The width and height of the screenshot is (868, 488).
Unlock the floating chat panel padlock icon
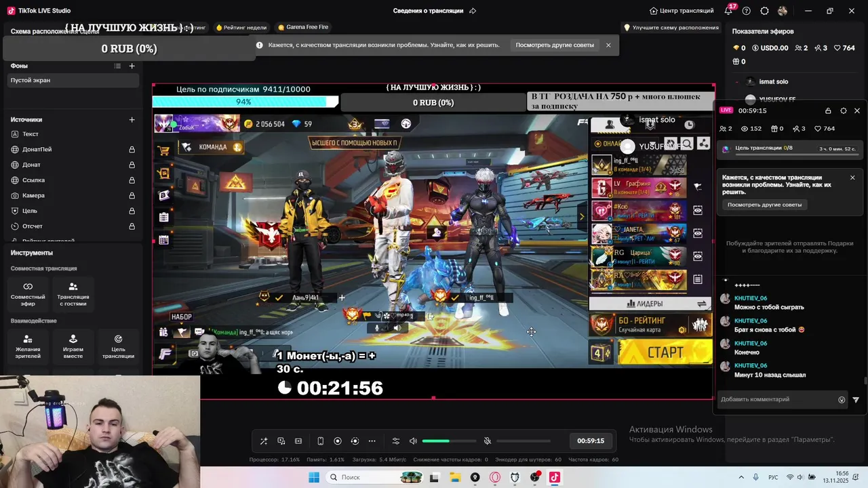(828, 110)
